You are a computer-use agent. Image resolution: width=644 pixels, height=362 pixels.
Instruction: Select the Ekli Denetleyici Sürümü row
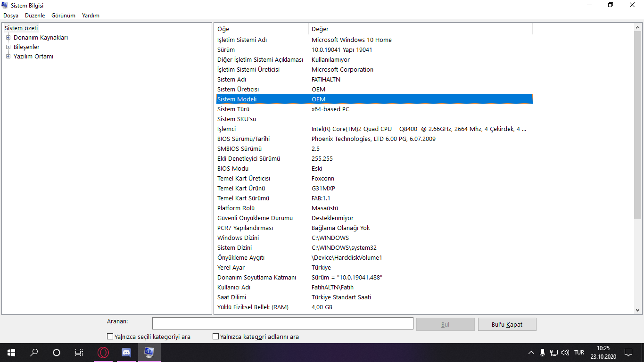374,159
